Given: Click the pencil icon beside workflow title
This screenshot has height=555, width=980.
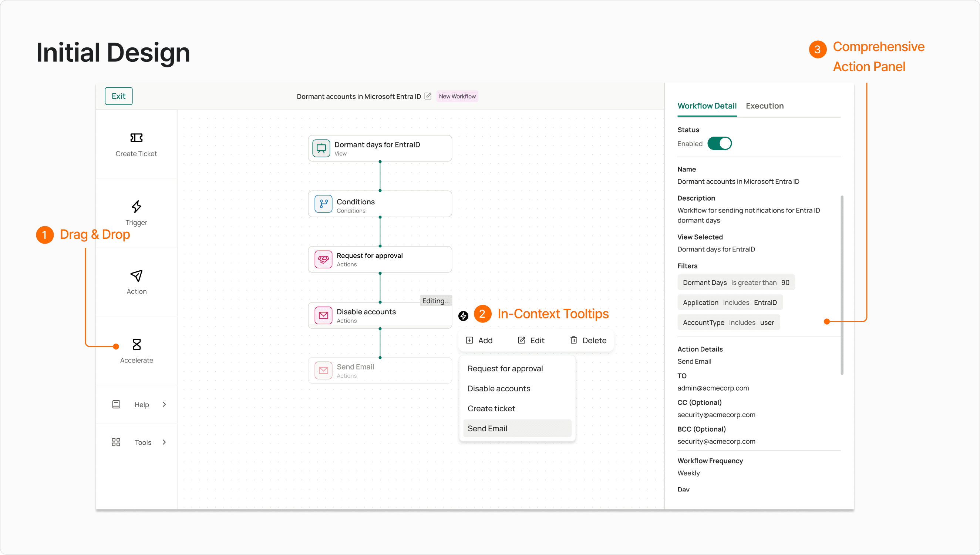Looking at the screenshot, I should pyautogui.click(x=428, y=96).
